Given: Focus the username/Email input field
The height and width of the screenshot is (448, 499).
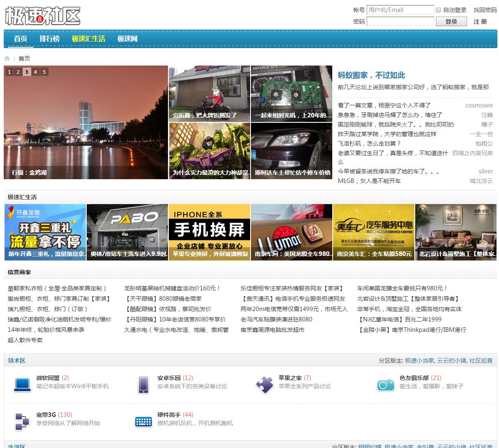Looking at the screenshot, I should [400, 10].
